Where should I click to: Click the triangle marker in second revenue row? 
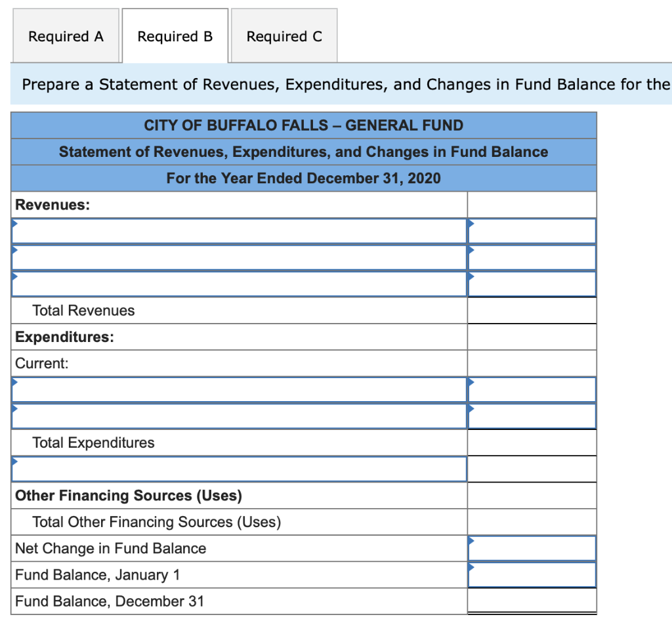[x=13, y=249]
